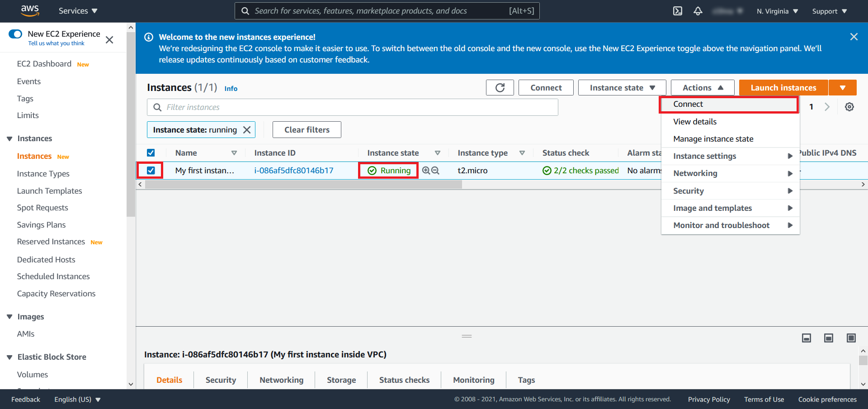This screenshot has width=868, height=409.
Task: Switch to the Details tab
Action: click(169, 380)
